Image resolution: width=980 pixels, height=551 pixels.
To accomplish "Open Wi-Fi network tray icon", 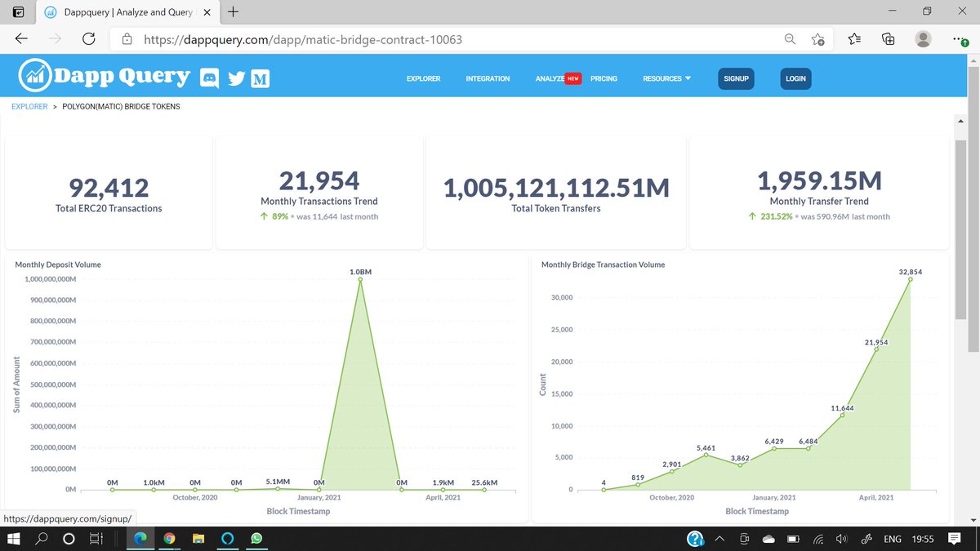I will point(819,539).
